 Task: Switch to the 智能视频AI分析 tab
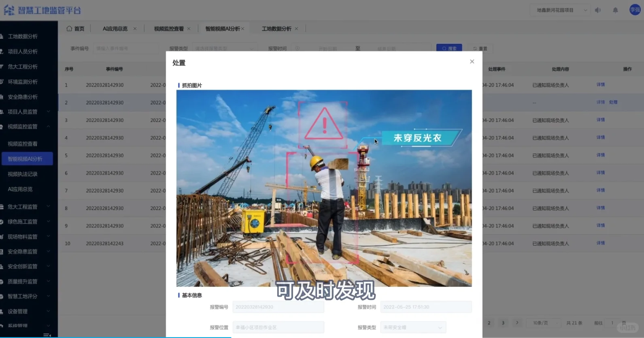[x=223, y=29]
